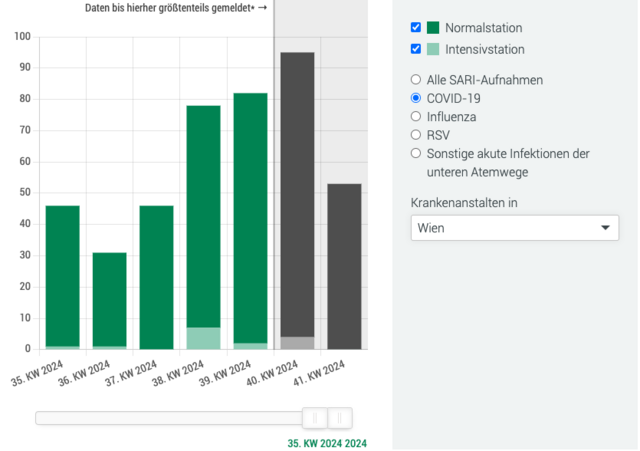This screenshot has height=451, width=640.
Task: Select the COVID-19 radio button
Action: tap(416, 98)
